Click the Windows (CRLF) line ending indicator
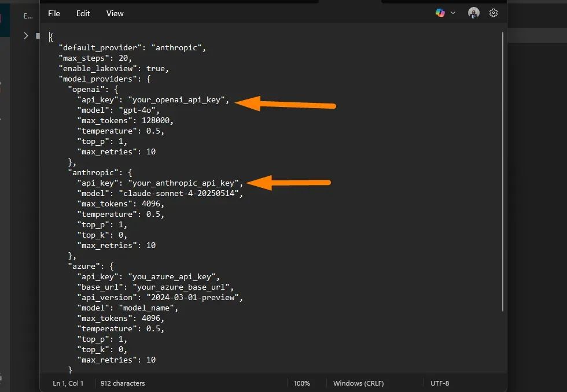The height and width of the screenshot is (392, 567). (x=358, y=383)
